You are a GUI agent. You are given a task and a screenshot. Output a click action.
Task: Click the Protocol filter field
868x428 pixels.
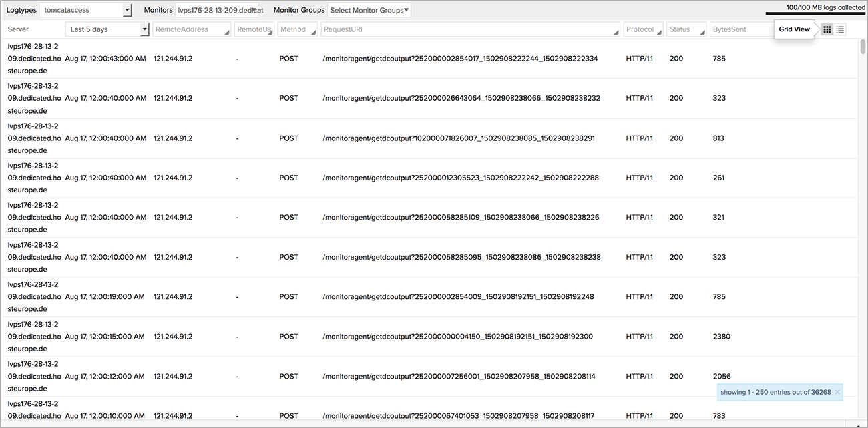click(643, 29)
